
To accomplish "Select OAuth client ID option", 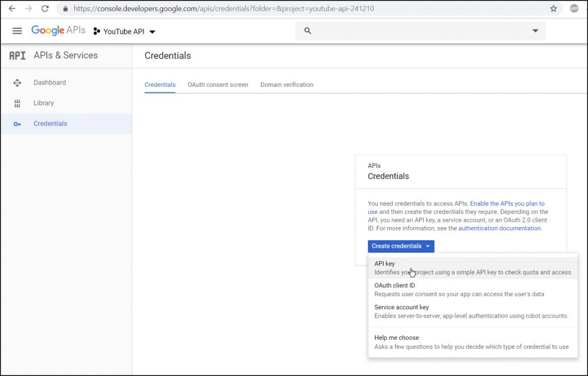I will (395, 285).
